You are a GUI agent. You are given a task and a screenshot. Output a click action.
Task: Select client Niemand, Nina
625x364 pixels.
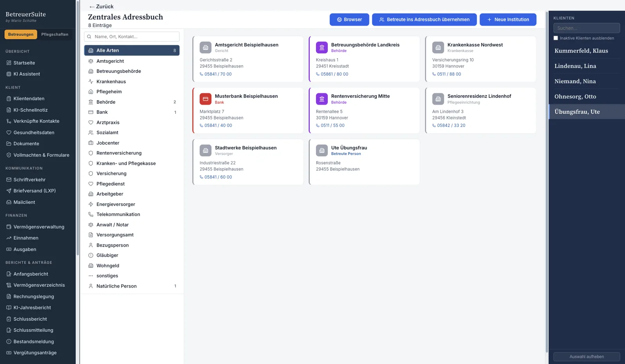587,81
